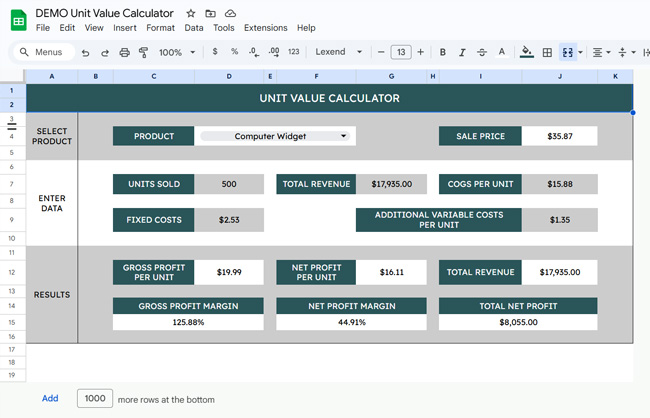Open the Insert menu
The width and height of the screenshot is (650, 418).
click(x=125, y=28)
